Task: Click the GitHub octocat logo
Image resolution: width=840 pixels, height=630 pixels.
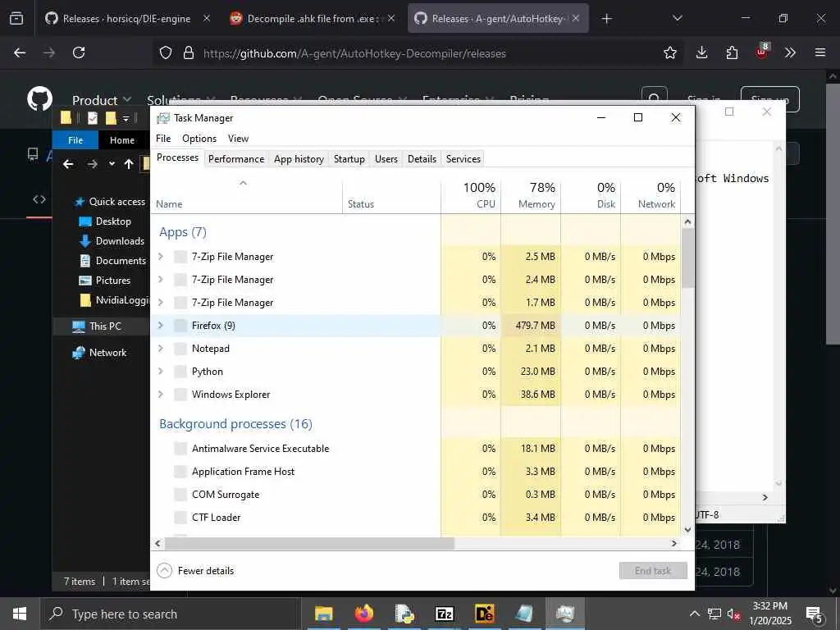Action: point(40,99)
